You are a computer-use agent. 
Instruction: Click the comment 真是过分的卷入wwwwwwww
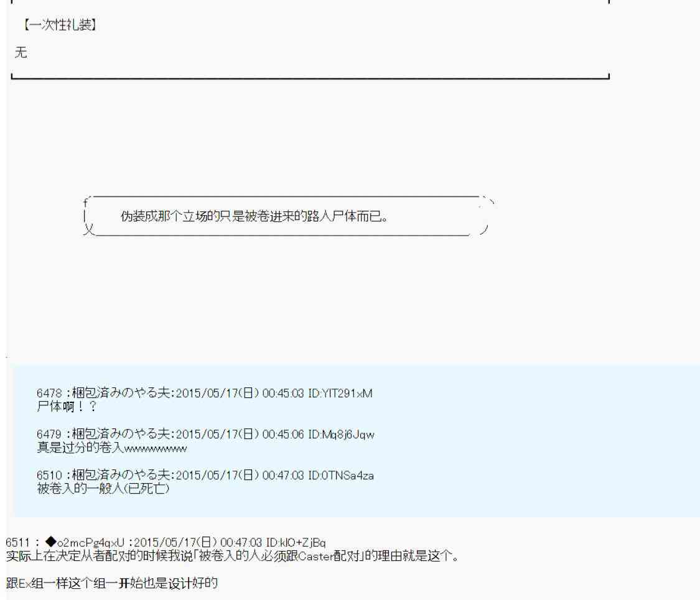[x=112, y=448]
